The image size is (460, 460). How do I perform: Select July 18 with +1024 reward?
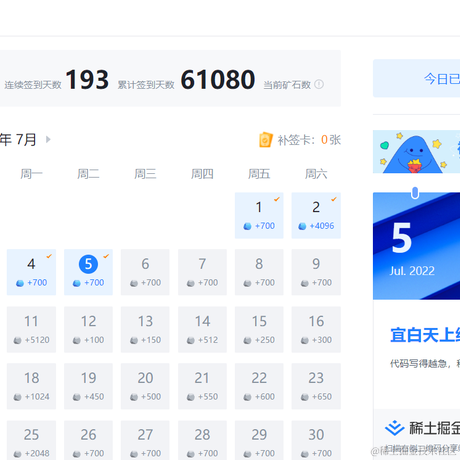(x=31, y=386)
